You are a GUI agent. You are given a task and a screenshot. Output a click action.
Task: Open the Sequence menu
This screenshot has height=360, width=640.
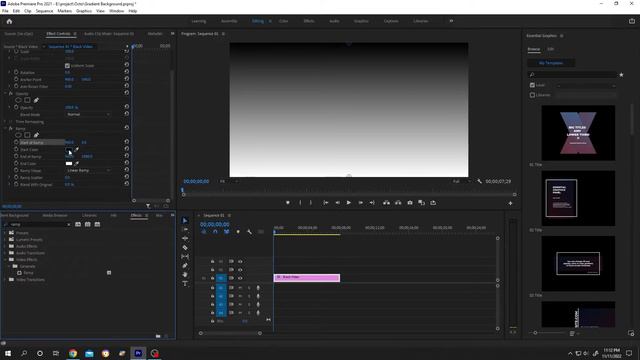point(44,11)
